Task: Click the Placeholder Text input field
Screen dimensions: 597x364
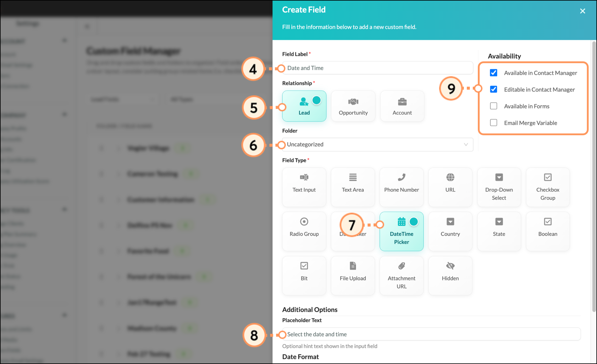Action: coord(431,334)
